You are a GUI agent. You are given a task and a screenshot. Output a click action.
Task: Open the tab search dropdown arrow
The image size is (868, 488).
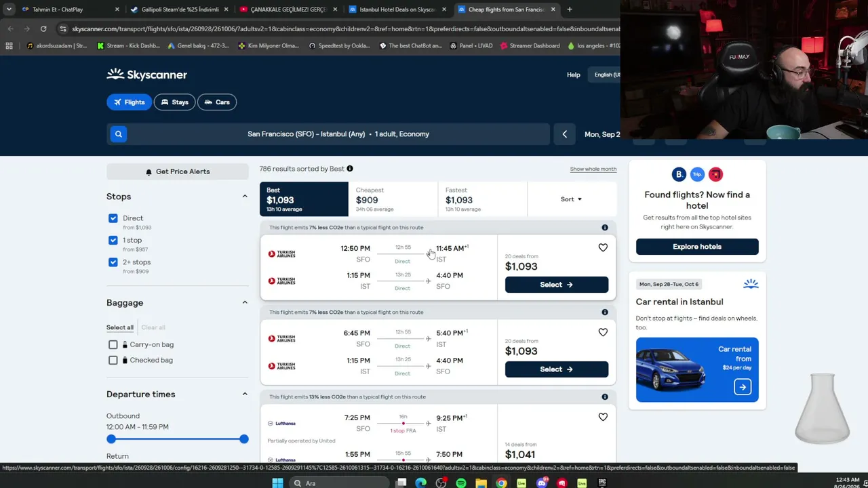(x=9, y=9)
